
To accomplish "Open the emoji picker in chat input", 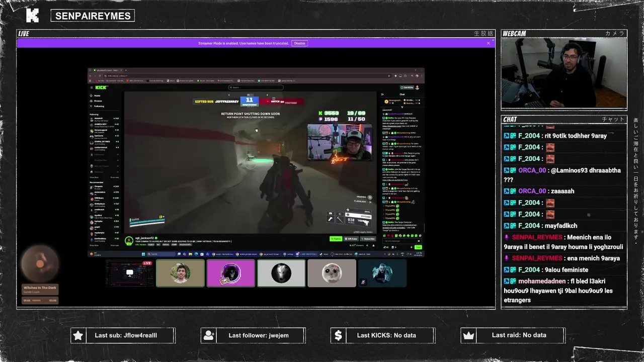I will pos(419,241).
